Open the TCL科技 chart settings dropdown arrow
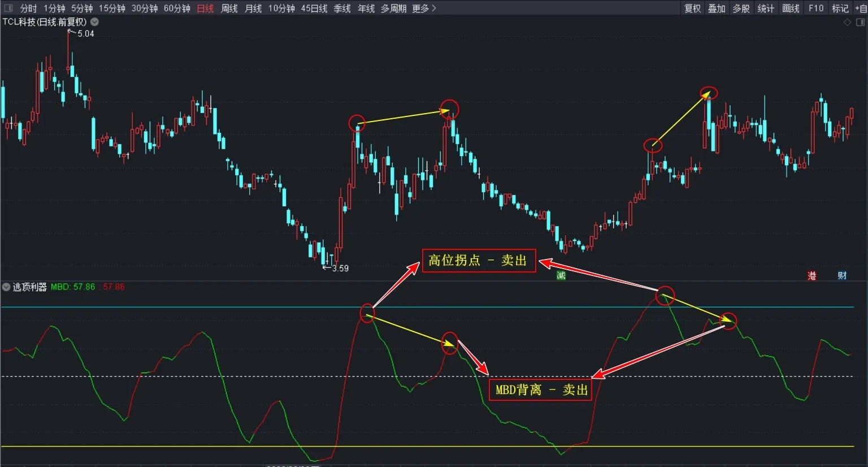868x467 pixels. [95, 22]
